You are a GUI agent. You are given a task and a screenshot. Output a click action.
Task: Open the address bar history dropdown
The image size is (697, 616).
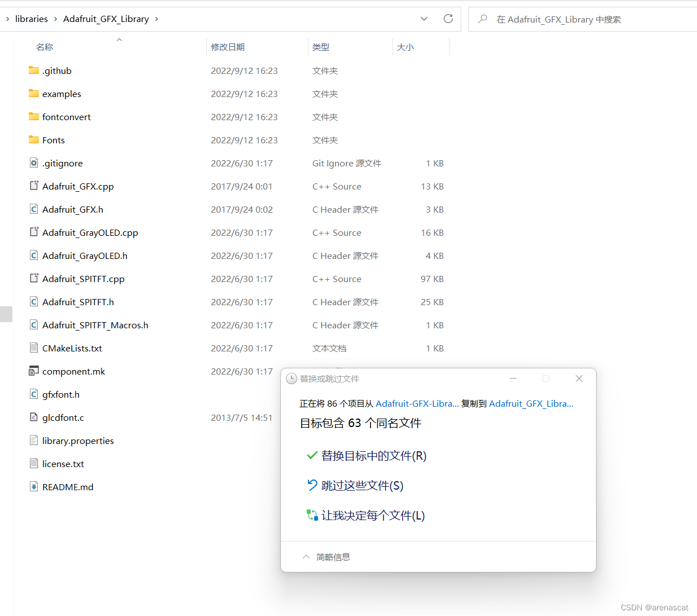pos(424,19)
